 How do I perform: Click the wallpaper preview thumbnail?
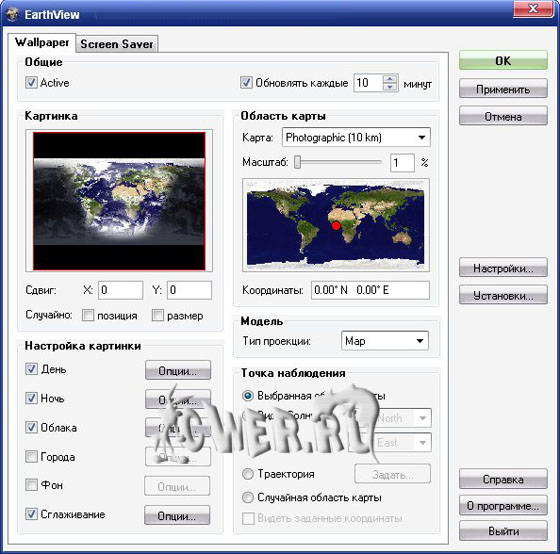[119, 201]
